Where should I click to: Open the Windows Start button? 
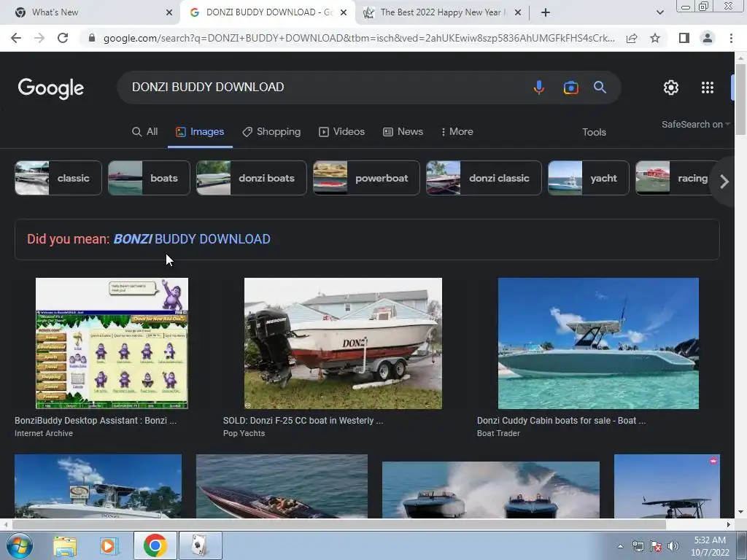coord(19,545)
